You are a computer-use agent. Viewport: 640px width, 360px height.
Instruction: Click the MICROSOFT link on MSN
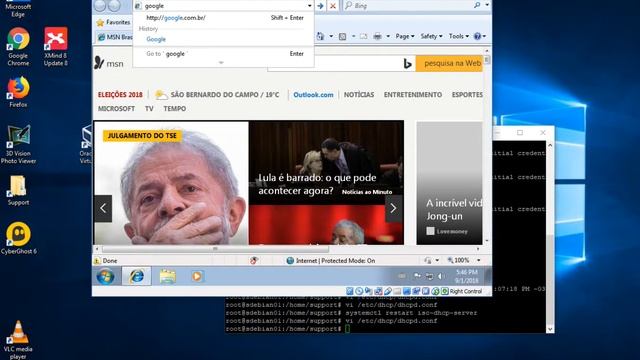[116, 109]
